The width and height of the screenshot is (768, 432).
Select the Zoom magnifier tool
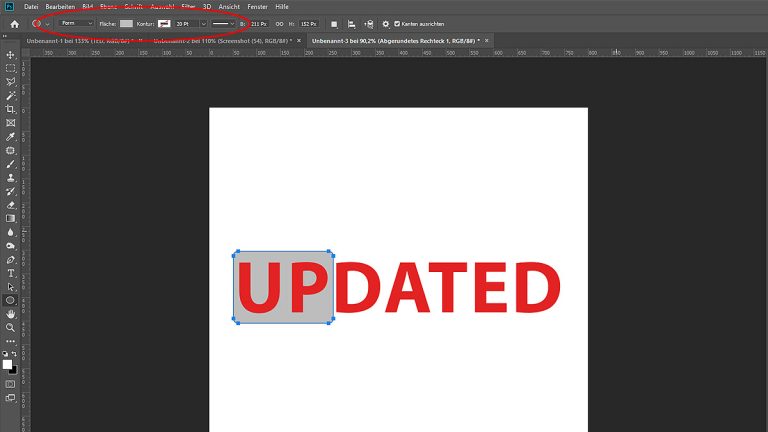point(10,328)
